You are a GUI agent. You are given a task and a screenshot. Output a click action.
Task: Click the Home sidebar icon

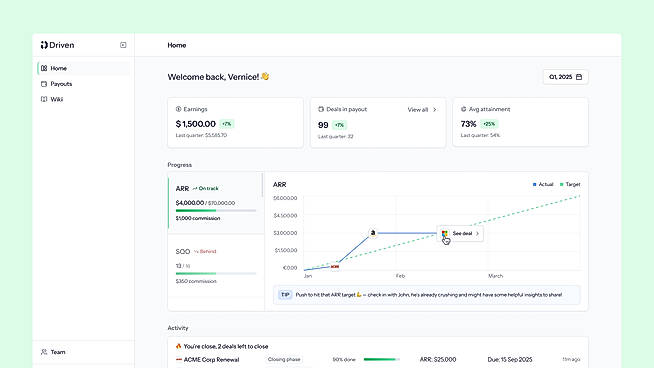coord(44,68)
